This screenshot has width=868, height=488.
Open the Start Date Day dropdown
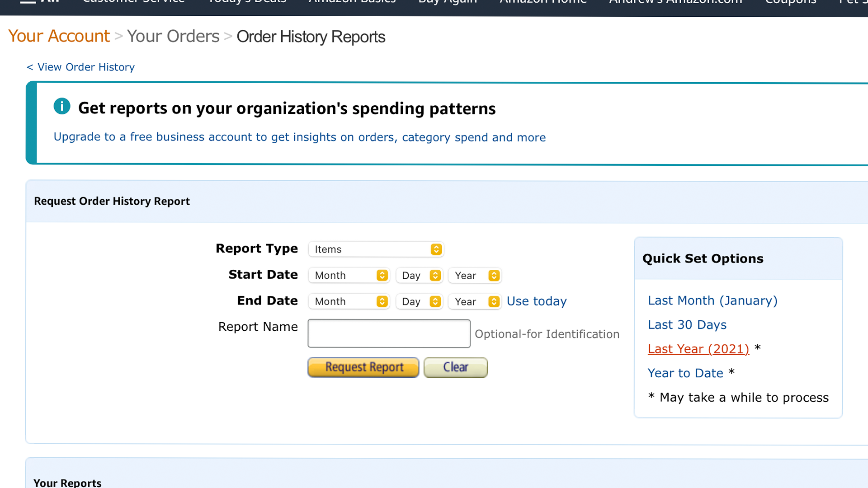(x=419, y=275)
